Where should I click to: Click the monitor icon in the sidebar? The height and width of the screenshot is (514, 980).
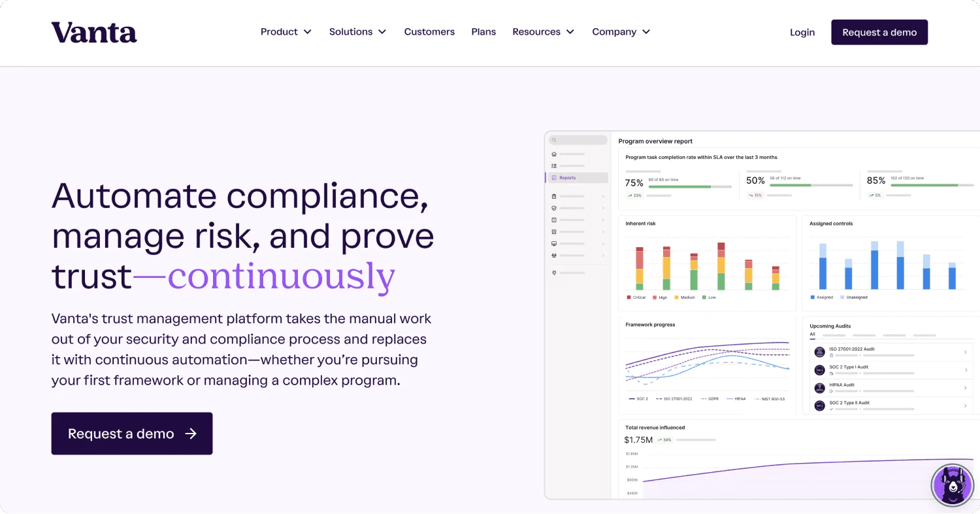click(x=553, y=243)
